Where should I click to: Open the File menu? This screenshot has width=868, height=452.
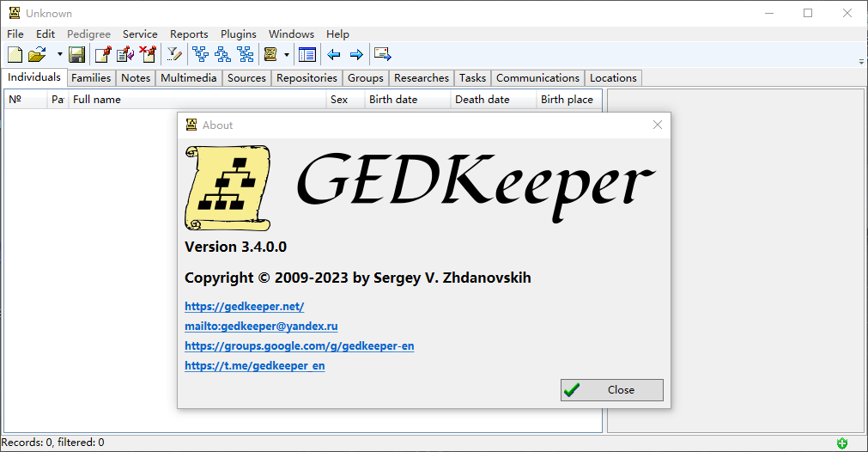point(15,34)
